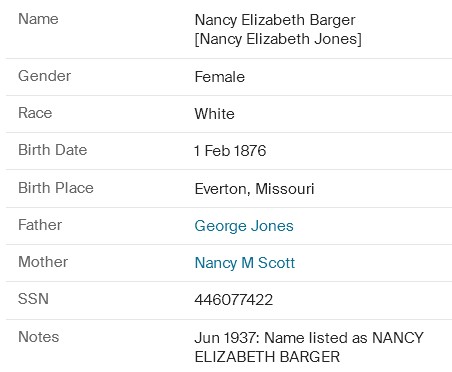The width and height of the screenshot is (452, 372).
Task: Select the SSN value 446077422
Action: click(x=234, y=300)
